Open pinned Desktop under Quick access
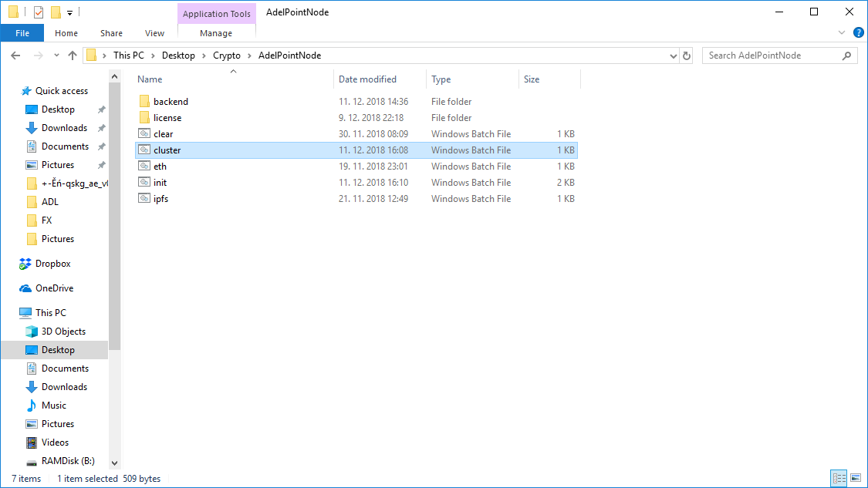 click(x=58, y=109)
